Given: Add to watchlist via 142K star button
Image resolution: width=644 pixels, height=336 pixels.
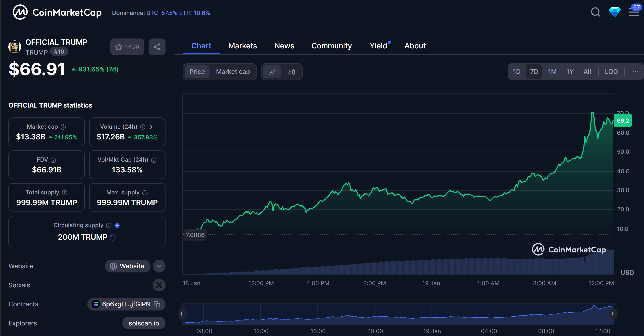Looking at the screenshot, I should coord(127,47).
